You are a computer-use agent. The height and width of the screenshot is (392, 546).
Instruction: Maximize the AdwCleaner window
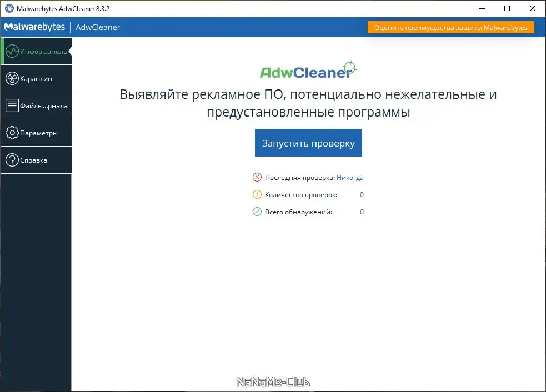coord(507,8)
